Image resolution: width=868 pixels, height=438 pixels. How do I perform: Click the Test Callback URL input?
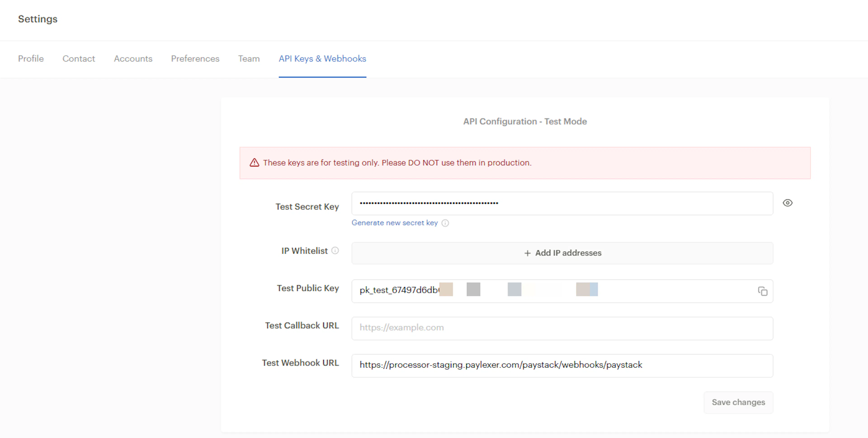pos(562,328)
